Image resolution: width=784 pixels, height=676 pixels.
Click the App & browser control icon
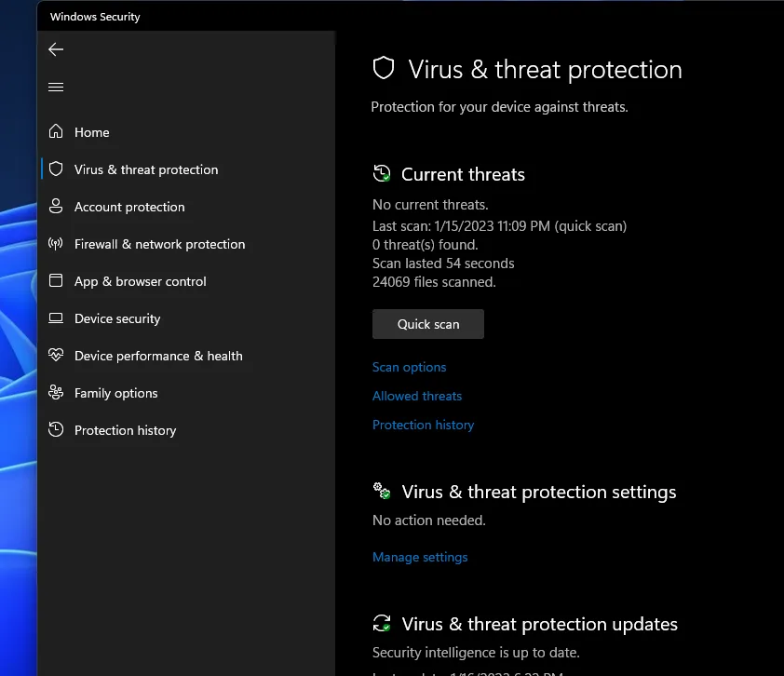[56, 281]
